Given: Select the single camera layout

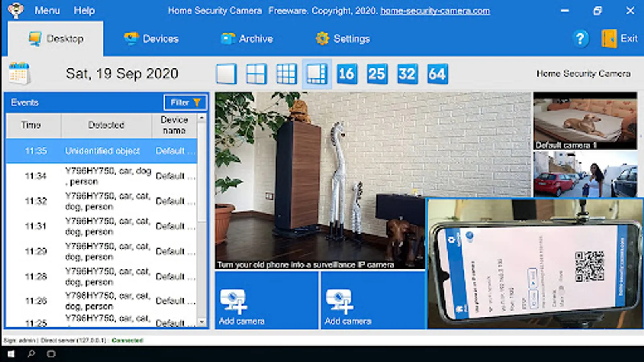Looking at the screenshot, I should pyautogui.click(x=226, y=74).
